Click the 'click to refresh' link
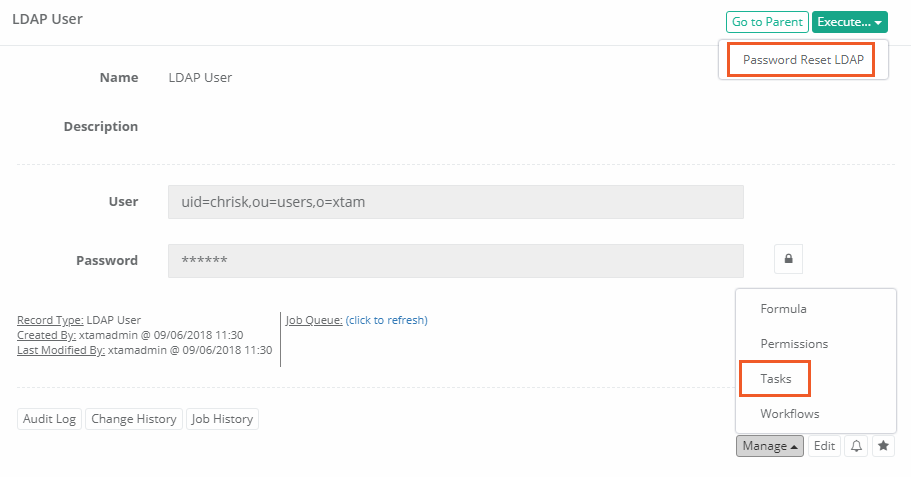 (386, 320)
